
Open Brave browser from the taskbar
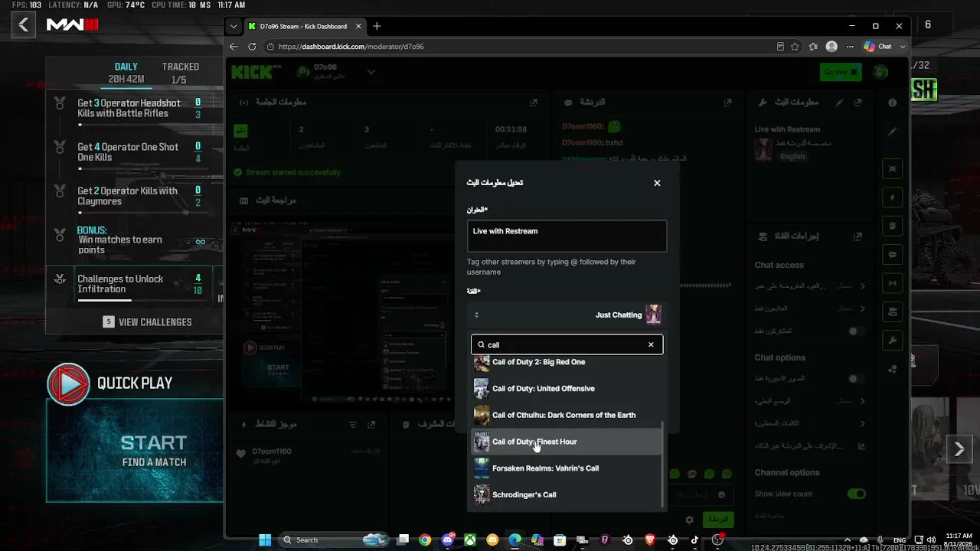pyautogui.click(x=650, y=540)
